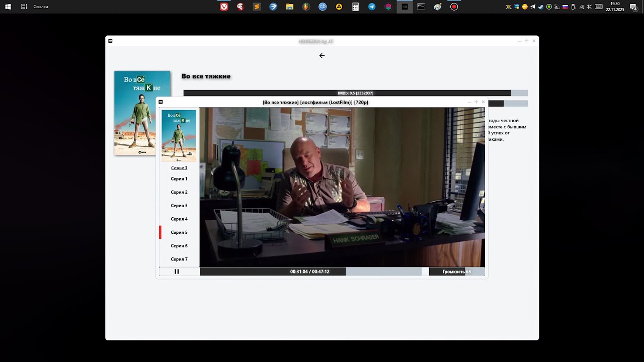Open the clock and calendar showing 19:30
The height and width of the screenshot is (362, 644).
pyautogui.click(x=615, y=7)
